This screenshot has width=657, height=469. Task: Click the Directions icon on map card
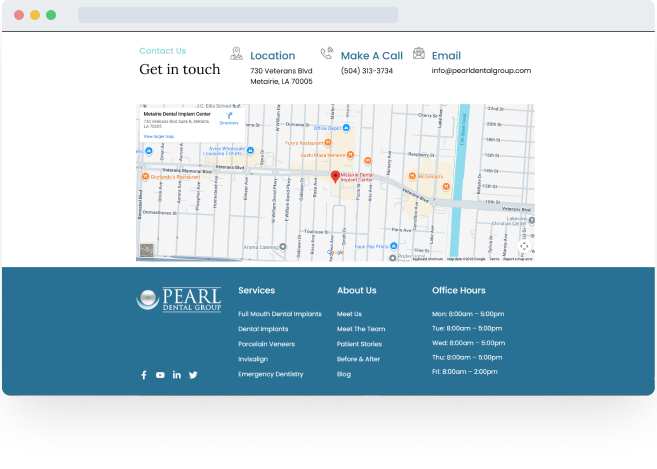[229, 116]
